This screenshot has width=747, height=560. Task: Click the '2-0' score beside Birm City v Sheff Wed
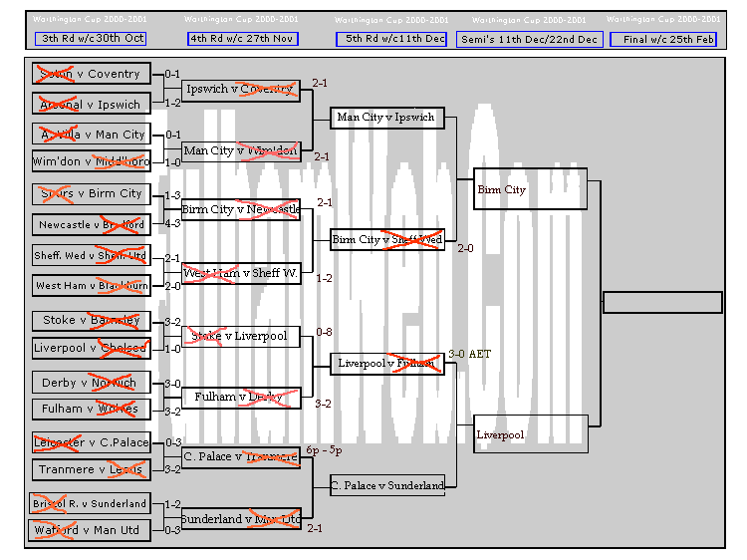coord(465,248)
